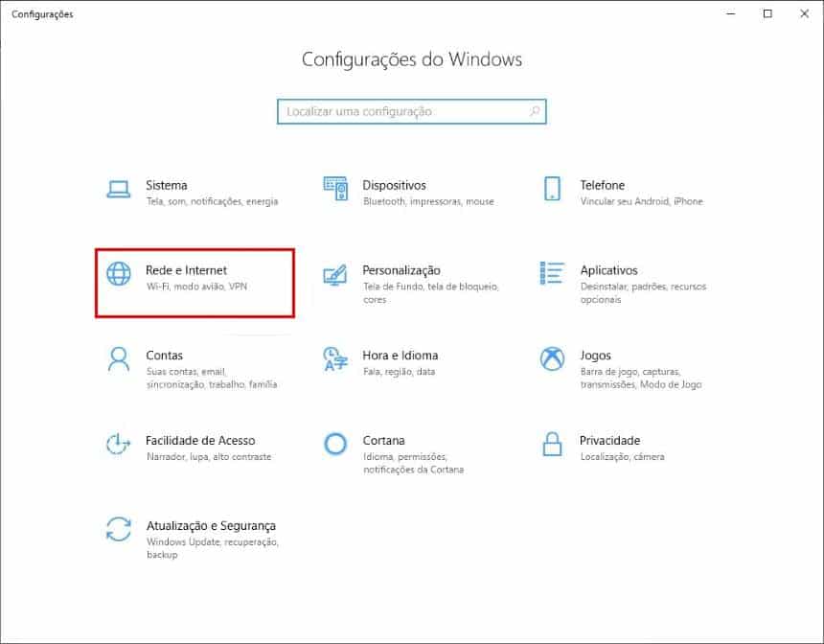The height and width of the screenshot is (644, 824).
Task: Click the Atualização e Segurança arrows icon
Action: click(119, 529)
